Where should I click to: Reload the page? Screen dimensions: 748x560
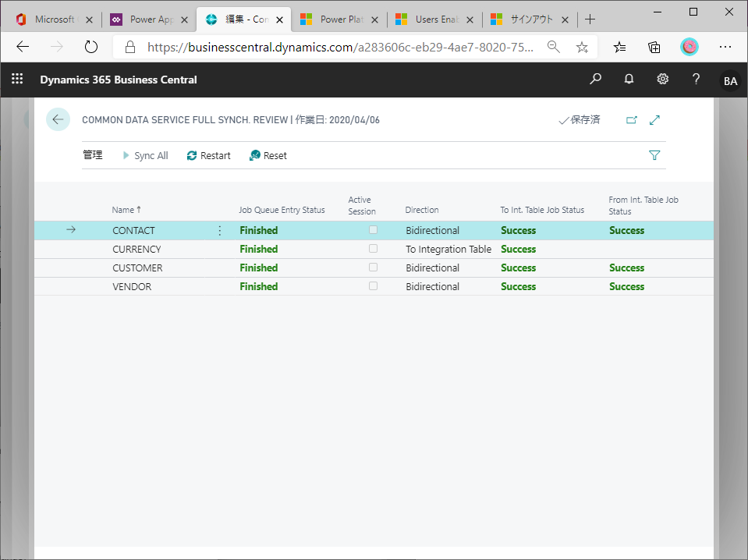point(90,47)
